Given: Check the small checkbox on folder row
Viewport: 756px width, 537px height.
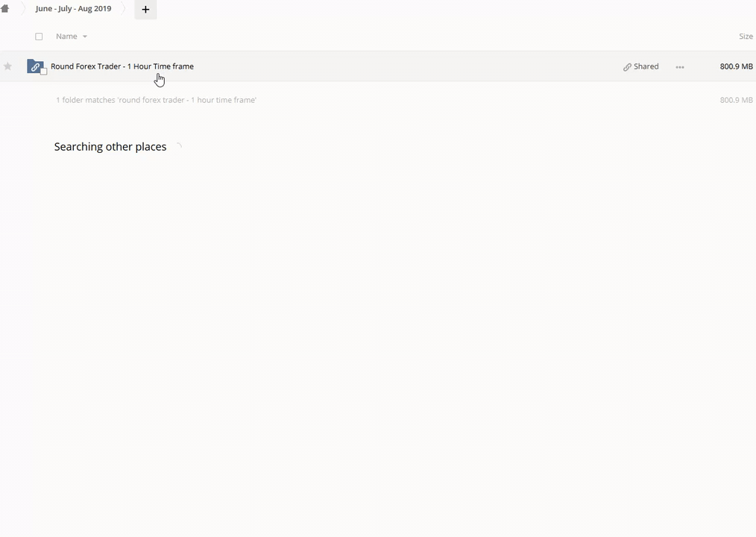Looking at the screenshot, I should [x=43, y=72].
